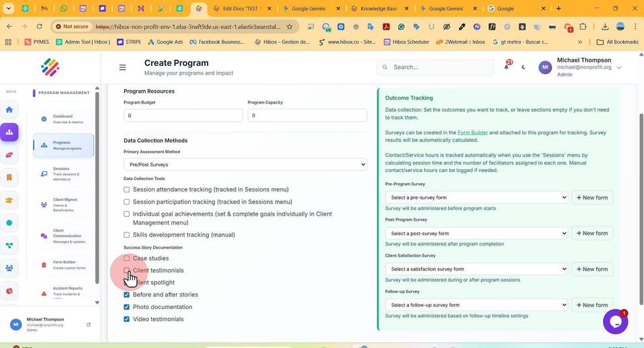Open the Select a follow-up survey form dropdown
The width and height of the screenshot is (644, 348).
click(x=477, y=305)
